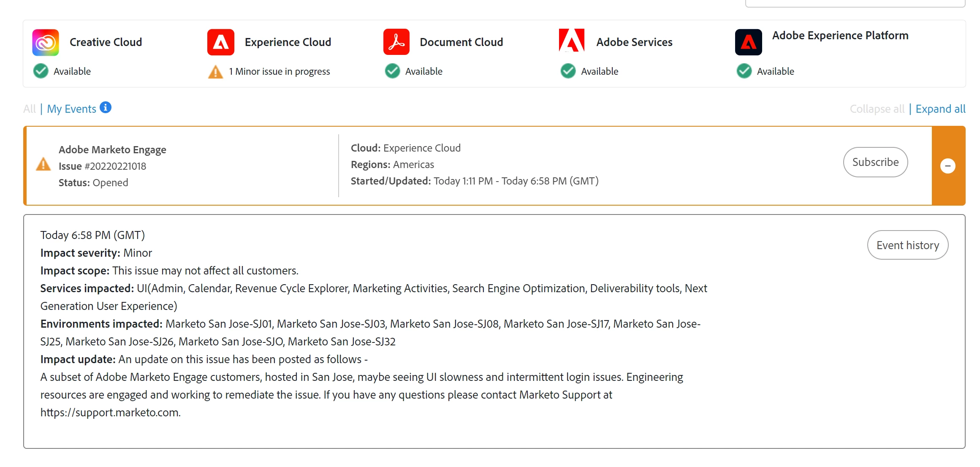Open the 1 Minor issue in progress status
This screenshot has height=467, width=980.
pyautogui.click(x=279, y=71)
